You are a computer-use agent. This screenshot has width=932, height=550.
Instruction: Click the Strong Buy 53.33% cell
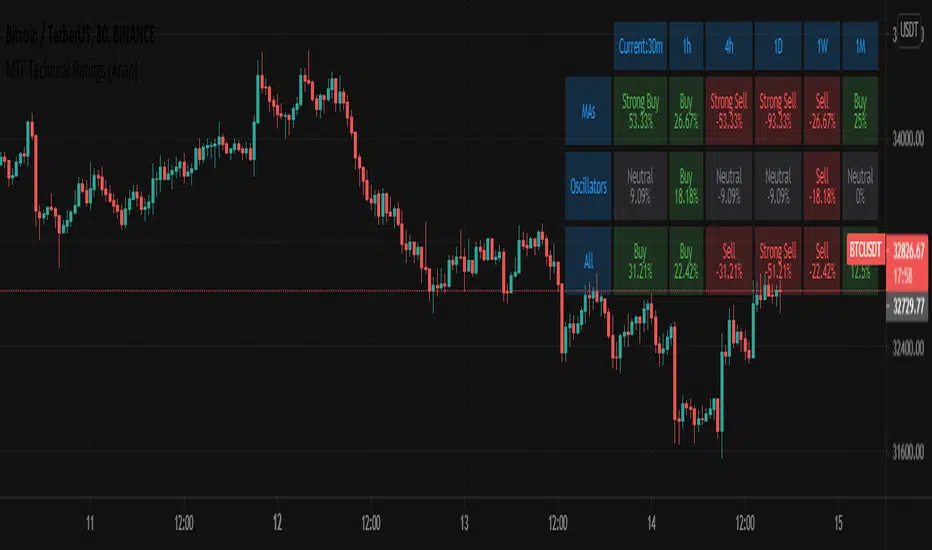[638, 115]
